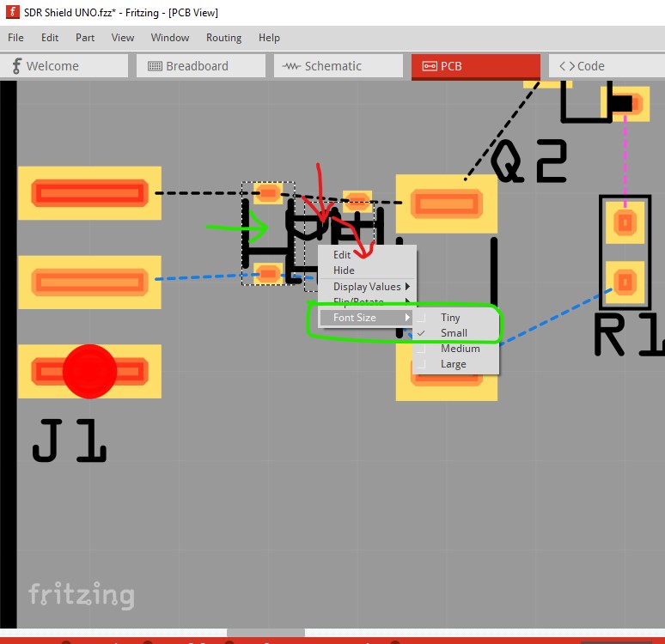Select the PCB view tab
665x644 pixels.
(x=475, y=66)
